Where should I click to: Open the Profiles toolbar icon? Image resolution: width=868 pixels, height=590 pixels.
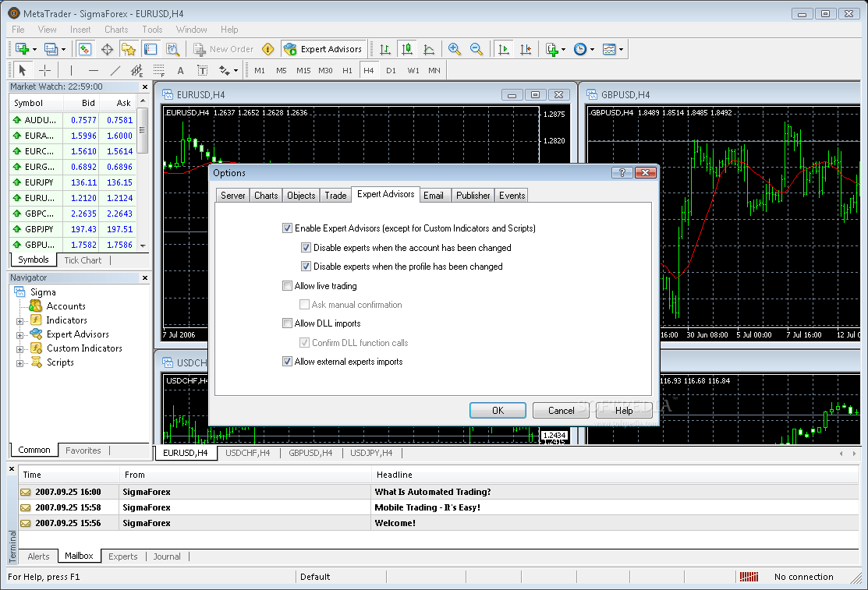coord(51,49)
